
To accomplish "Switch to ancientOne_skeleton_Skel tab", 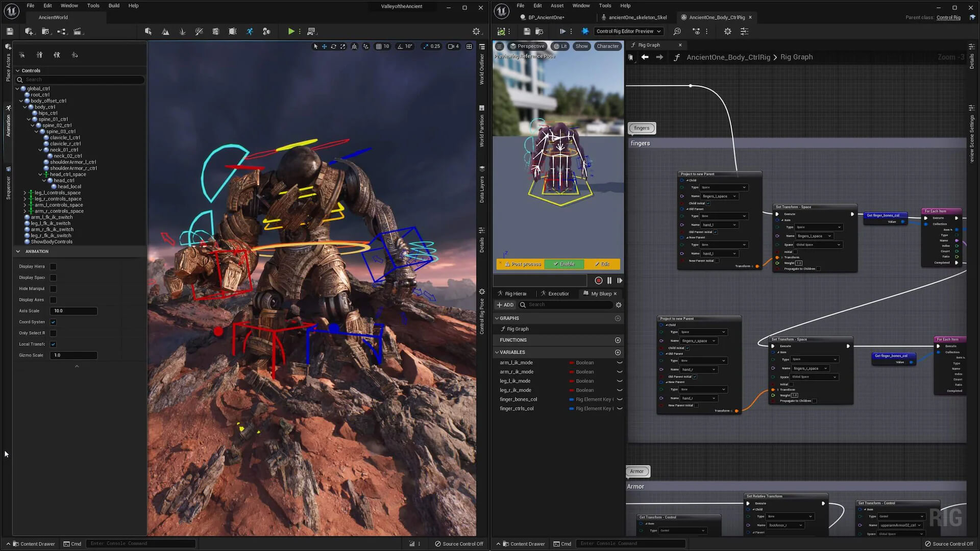I will click(x=637, y=17).
